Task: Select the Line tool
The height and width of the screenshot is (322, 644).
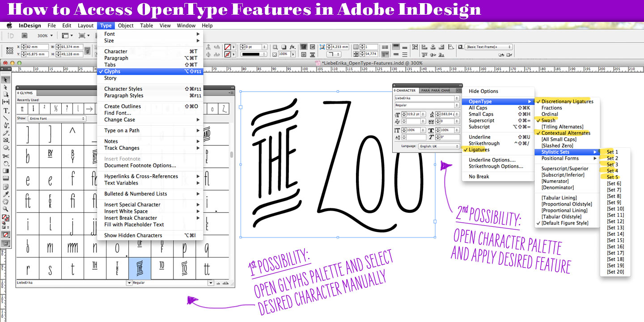Action: pos(6,118)
